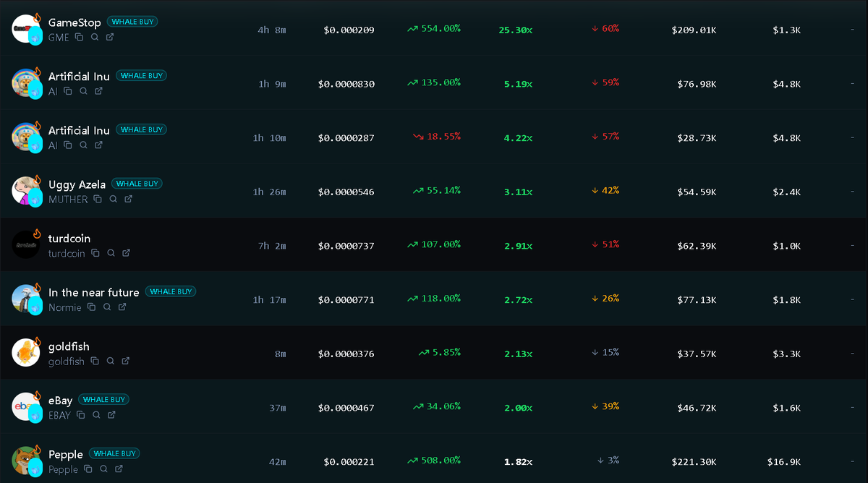Screen dimensions: 868x483
Task: Copy the Normie token address
Action: (92, 307)
